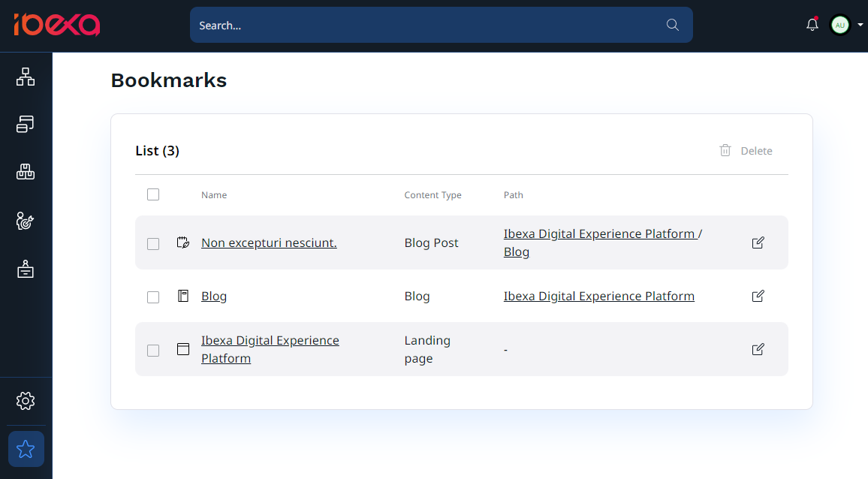
Task: Open the target icon in sidebar
Action: pyautogui.click(x=26, y=221)
